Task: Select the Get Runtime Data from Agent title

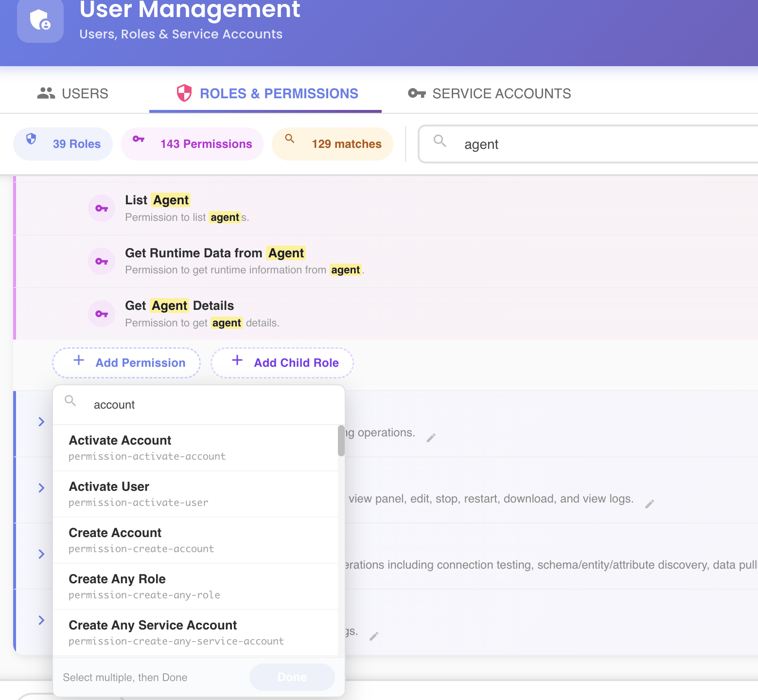Action: 215,253
